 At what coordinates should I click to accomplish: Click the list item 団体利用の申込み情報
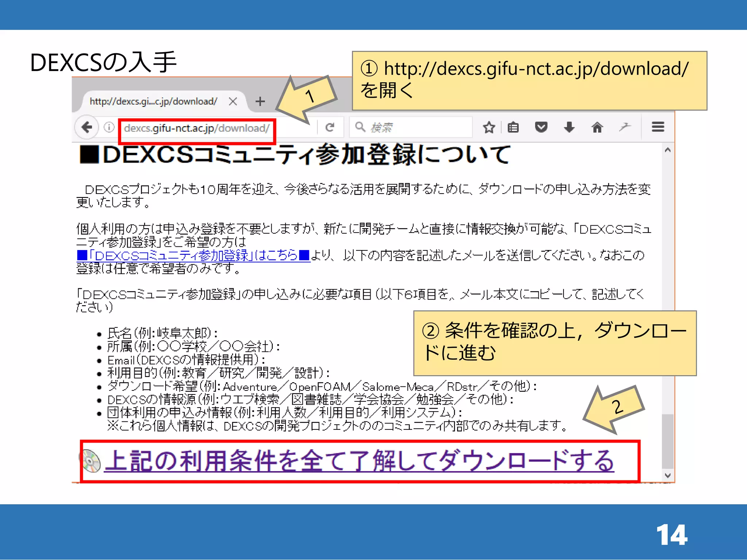point(285,413)
